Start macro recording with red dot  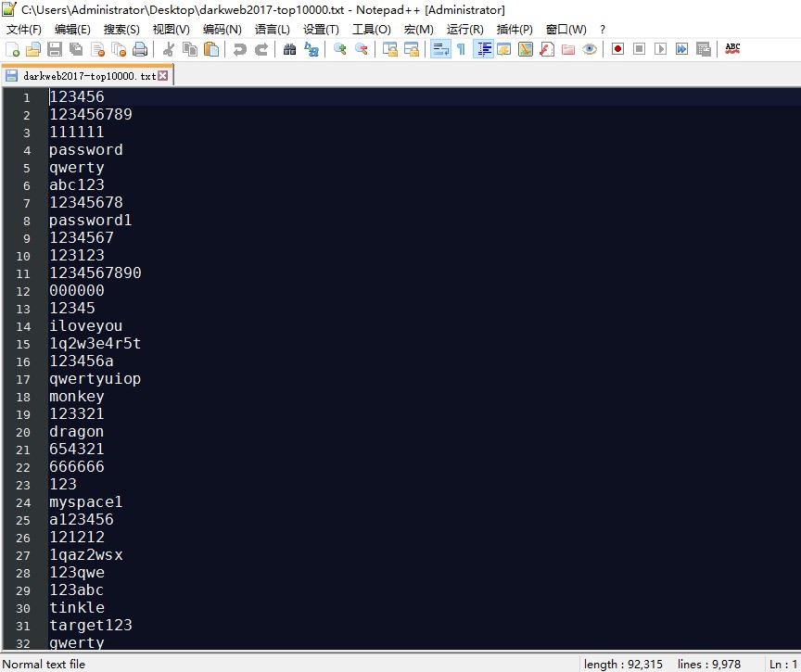(x=617, y=49)
